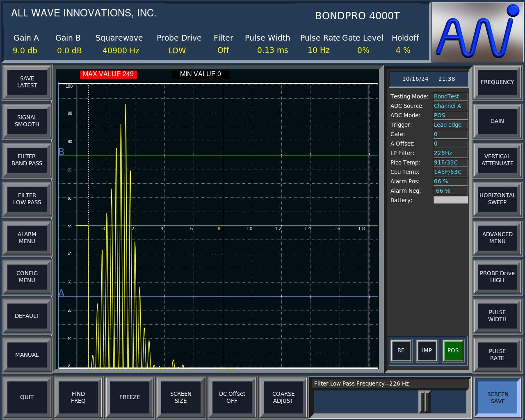The height and width of the screenshot is (420, 525).
Task: Select HORIZONTAL SWEEP control
Action: pyautogui.click(x=498, y=199)
